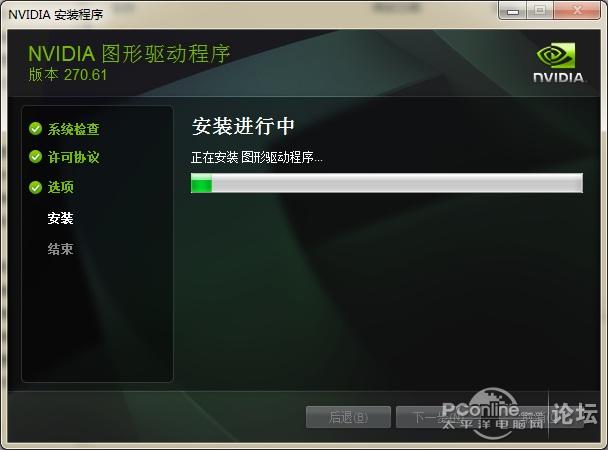Click the 下一步 next button

click(437, 417)
